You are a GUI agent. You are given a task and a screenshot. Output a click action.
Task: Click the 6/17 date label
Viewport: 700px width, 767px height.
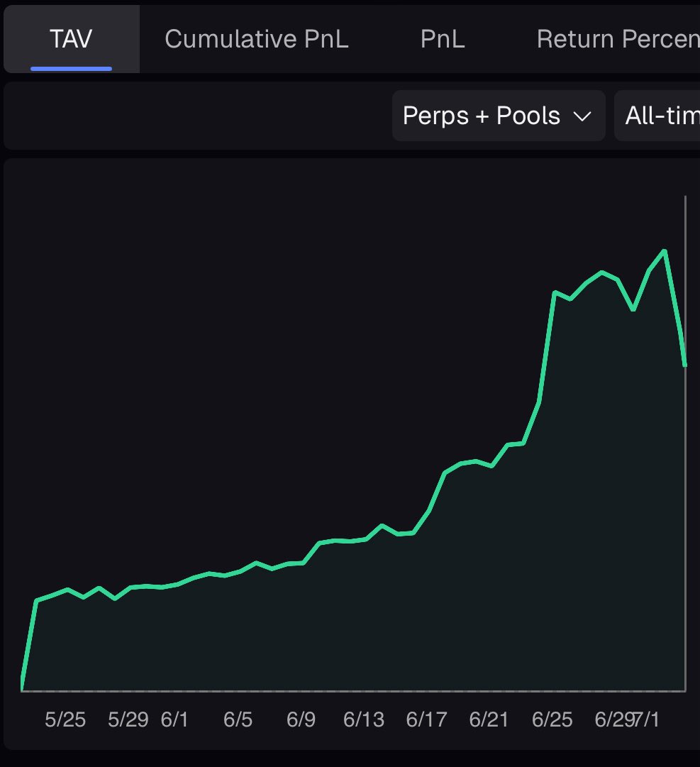point(427,719)
